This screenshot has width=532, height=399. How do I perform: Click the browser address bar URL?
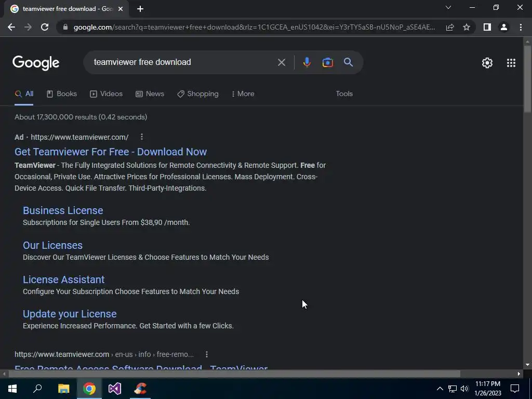click(254, 27)
